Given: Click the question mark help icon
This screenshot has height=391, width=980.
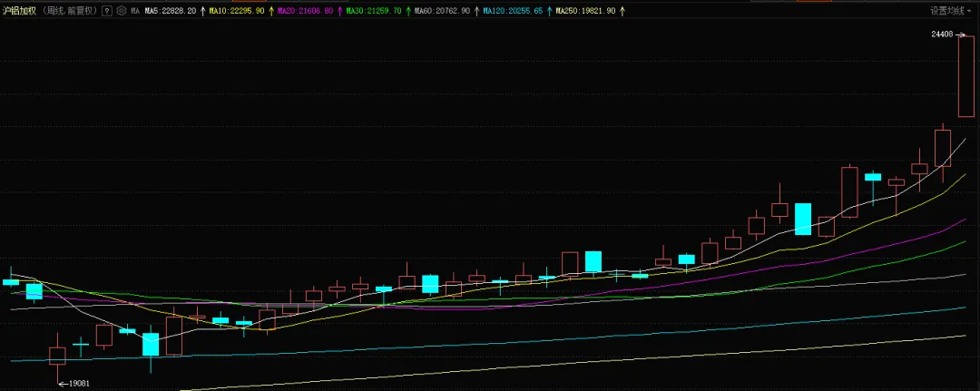Looking at the screenshot, I should tap(107, 11).
